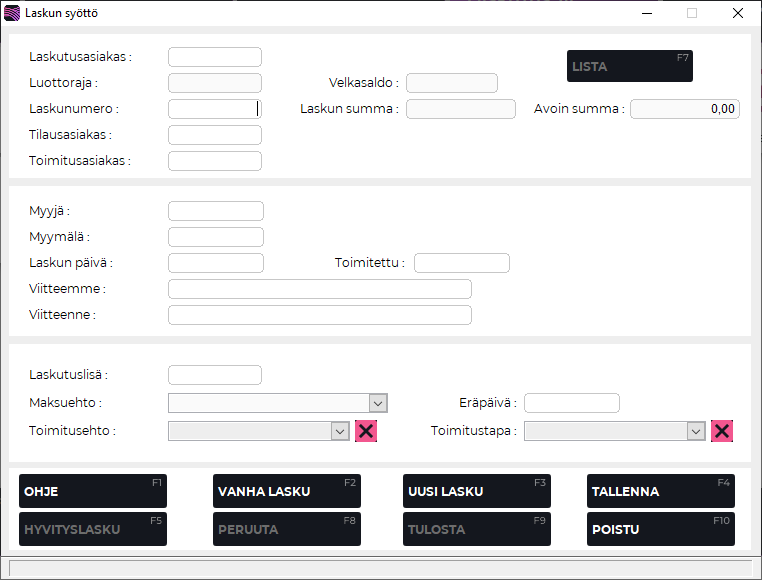Create a new invoice with UUSI LASKU

pos(476,491)
